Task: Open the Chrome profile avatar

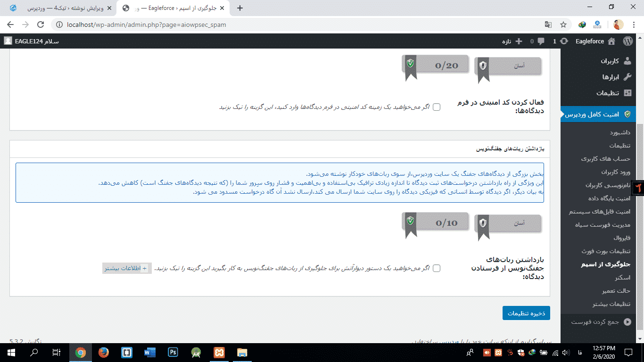Action: tap(619, 25)
